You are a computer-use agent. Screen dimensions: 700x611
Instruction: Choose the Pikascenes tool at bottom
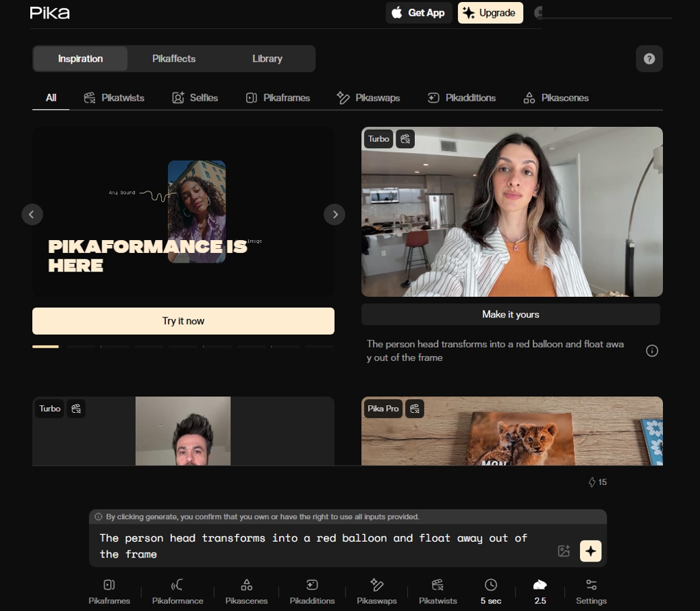click(246, 592)
